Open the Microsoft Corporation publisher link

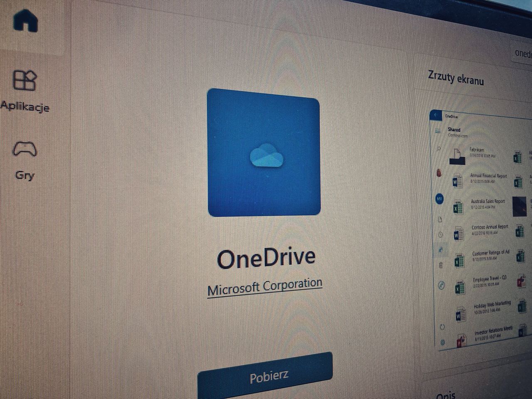point(265,287)
